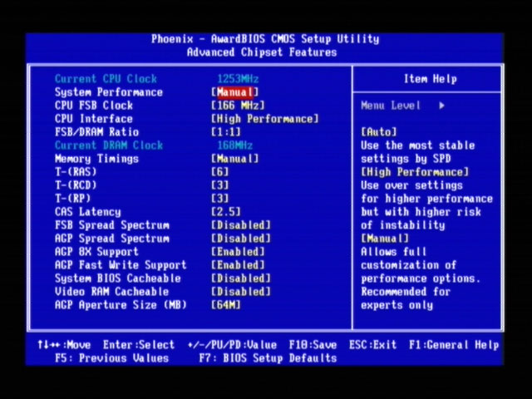Screen dimensions: 532x399
Task: Click the F10:Save key hint
Action: [313, 345]
